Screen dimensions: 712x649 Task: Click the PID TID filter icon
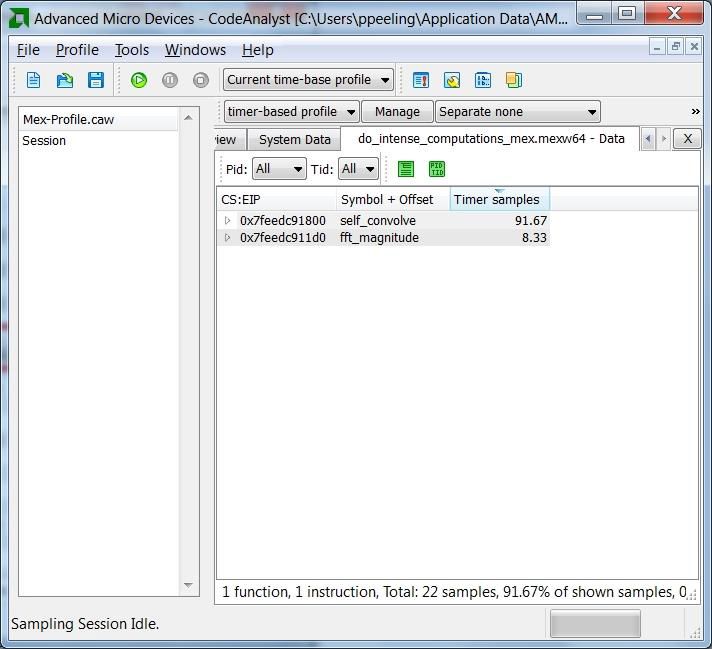coord(437,169)
